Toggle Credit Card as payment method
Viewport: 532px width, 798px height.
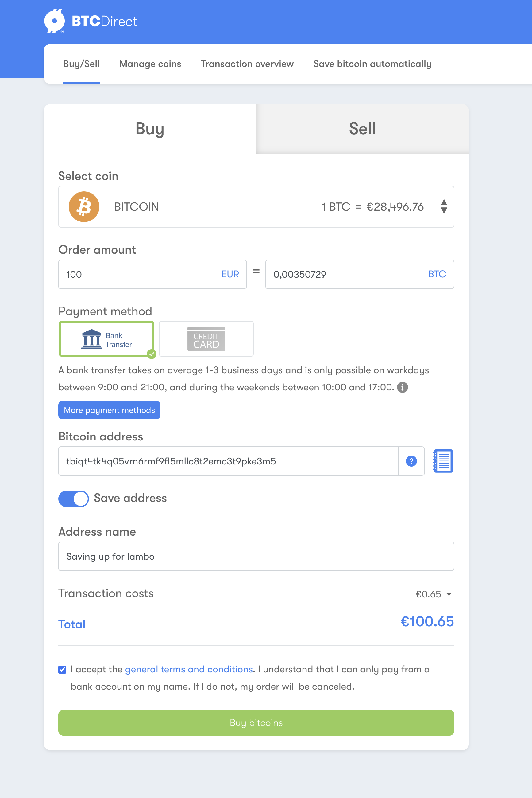[206, 338]
